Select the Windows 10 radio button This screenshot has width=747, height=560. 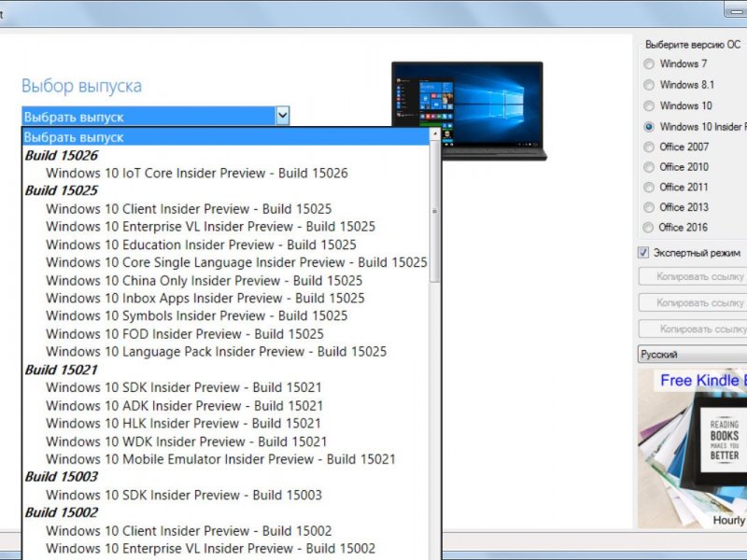pyautogui.click(x=649, y=105)
